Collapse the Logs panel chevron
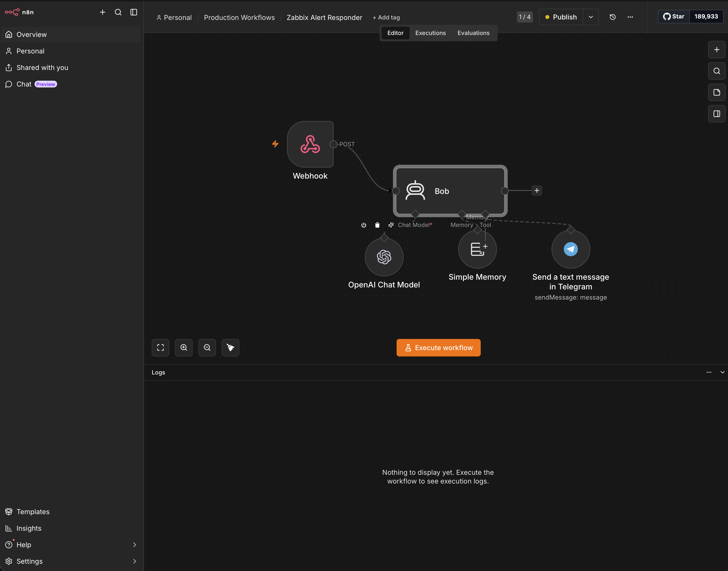This screenshot has height=571, width=728. [722, 372]
